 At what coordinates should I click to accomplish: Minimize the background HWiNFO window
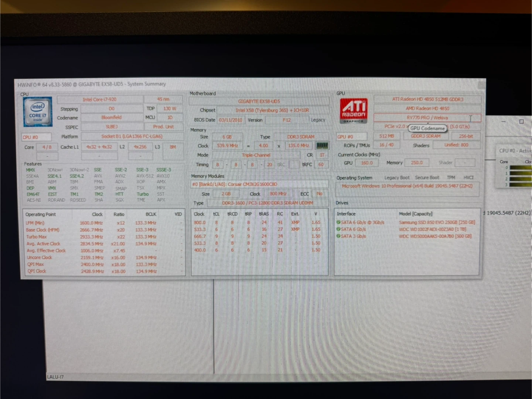(504, 122)
